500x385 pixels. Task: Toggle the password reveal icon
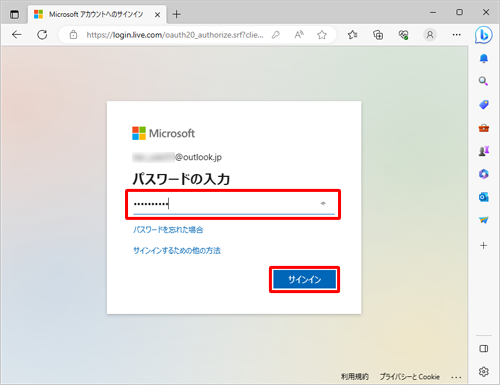[x=323, y=203]
